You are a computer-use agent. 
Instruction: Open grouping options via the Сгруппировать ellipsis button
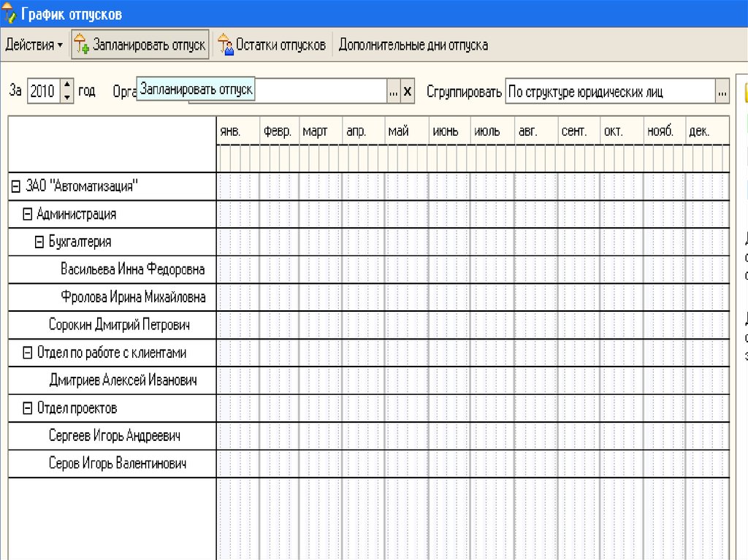click(x=722, y=92)
